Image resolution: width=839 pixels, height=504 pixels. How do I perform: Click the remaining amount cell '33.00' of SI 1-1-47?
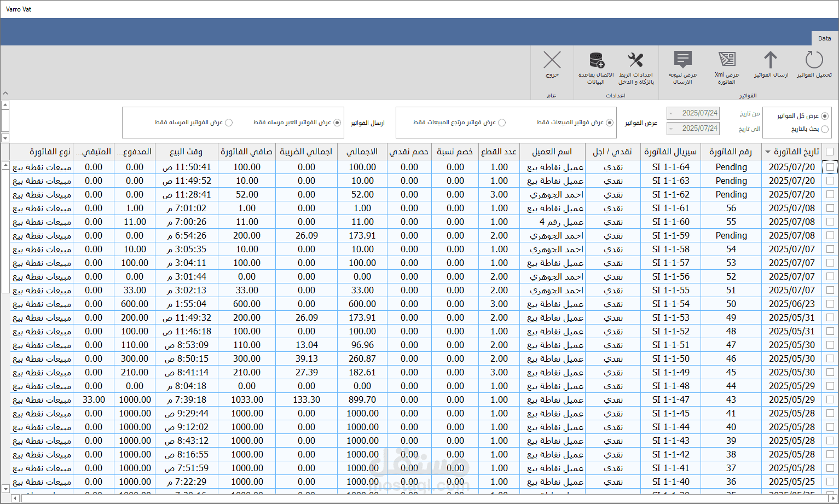tap(94, 399)
